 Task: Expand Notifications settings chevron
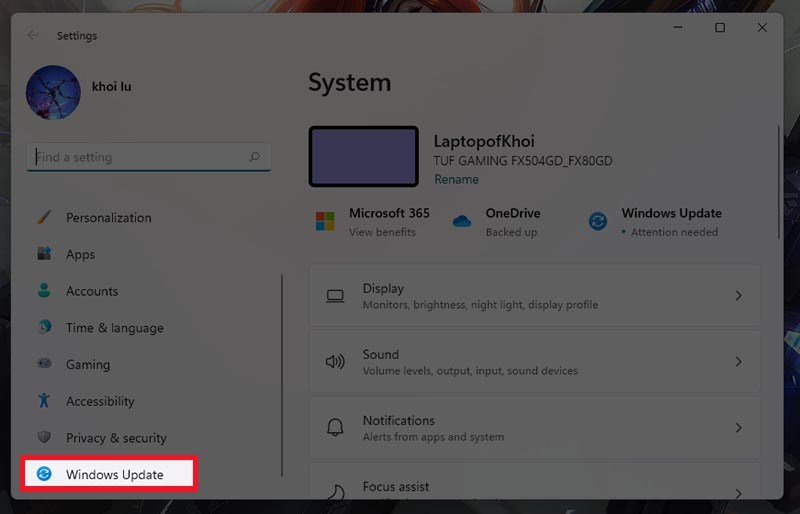pos(738,427)
